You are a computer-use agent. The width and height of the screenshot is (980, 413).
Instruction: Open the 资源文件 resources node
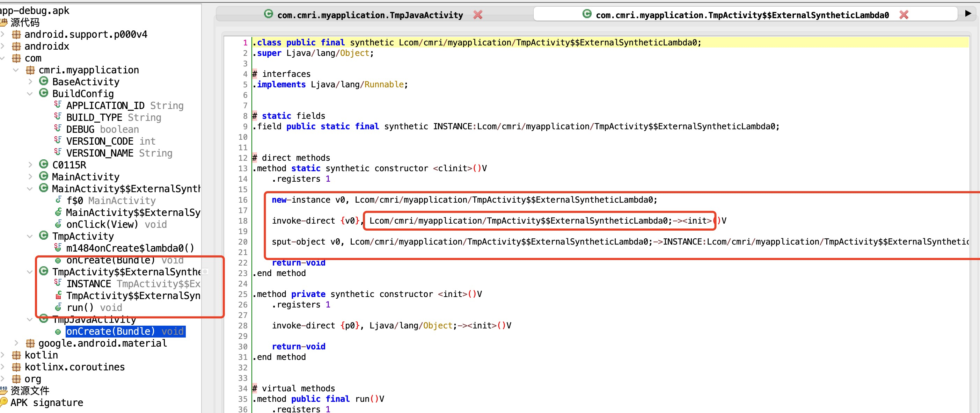[x=30, y=391]
